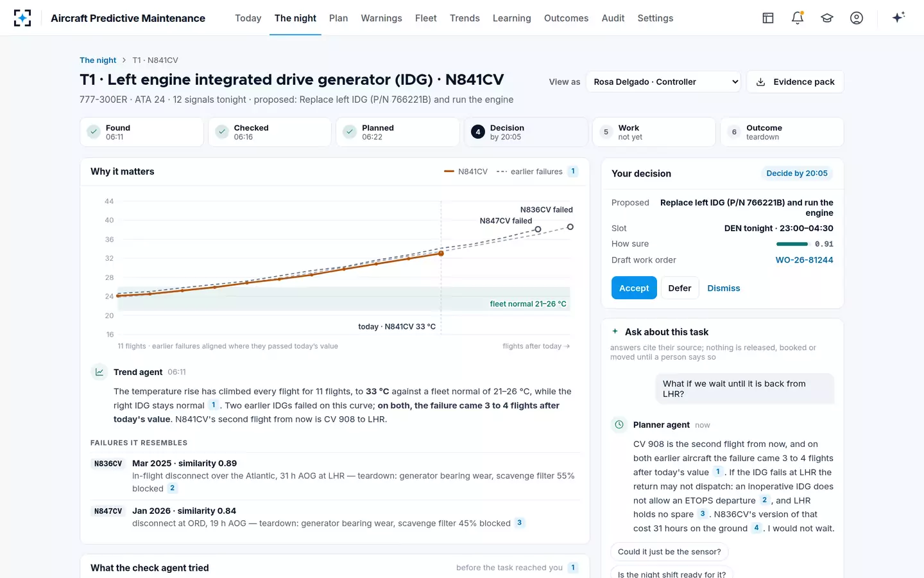This screenshot has width=924, height=578.
Task: Ask 'Could it just be the sensor?'
Action: pos(669,552)
